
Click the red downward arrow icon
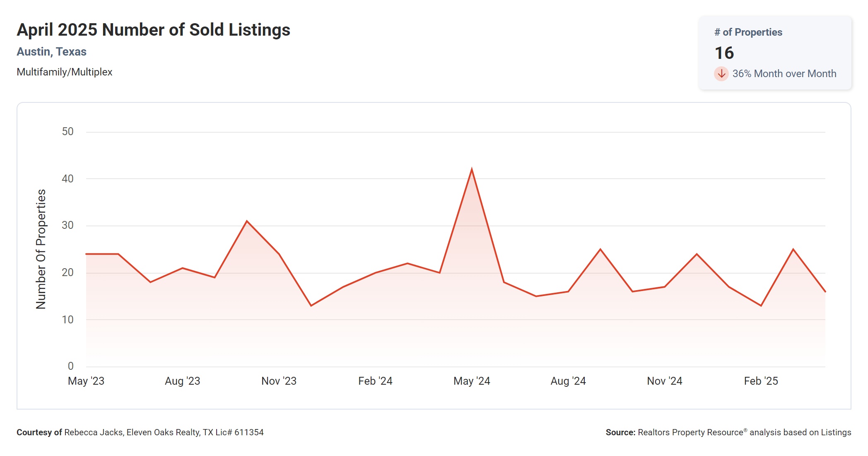(721, 74)
